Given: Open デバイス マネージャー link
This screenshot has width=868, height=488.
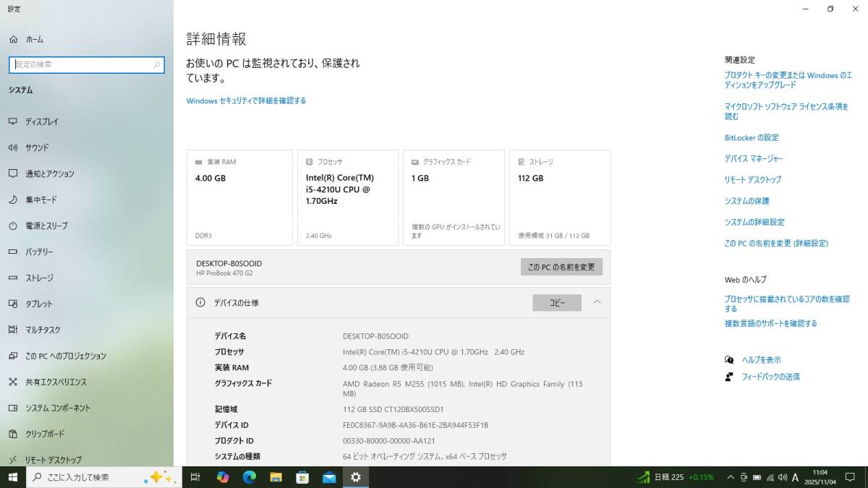Looking at the screenshot, I should point(754,158).
